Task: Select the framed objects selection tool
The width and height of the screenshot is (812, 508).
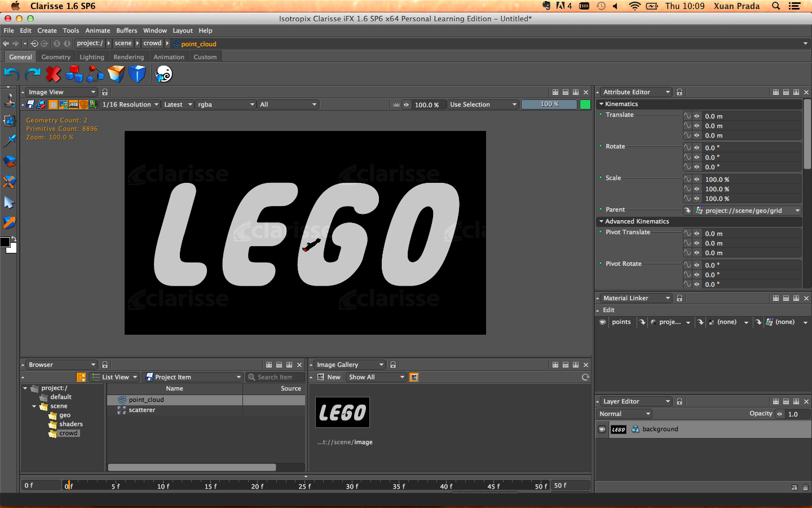Action: [x=10, y=120]
